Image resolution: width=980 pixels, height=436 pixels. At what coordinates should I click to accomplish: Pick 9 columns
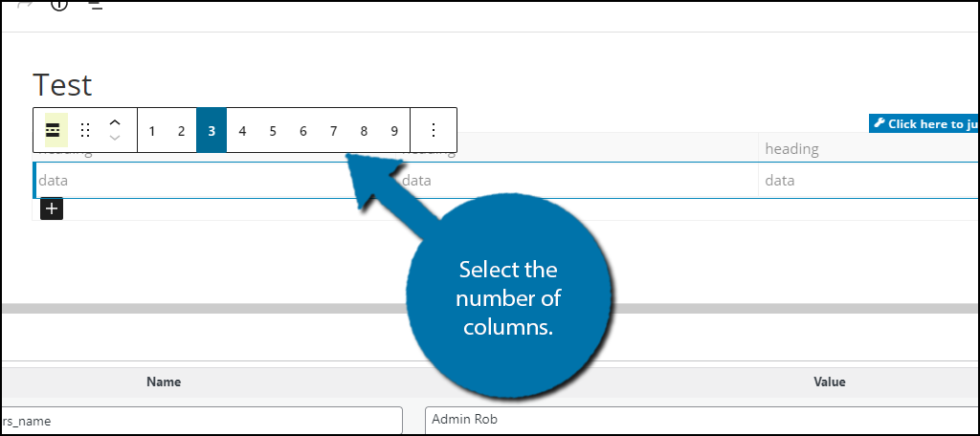(x=394, y=131)
